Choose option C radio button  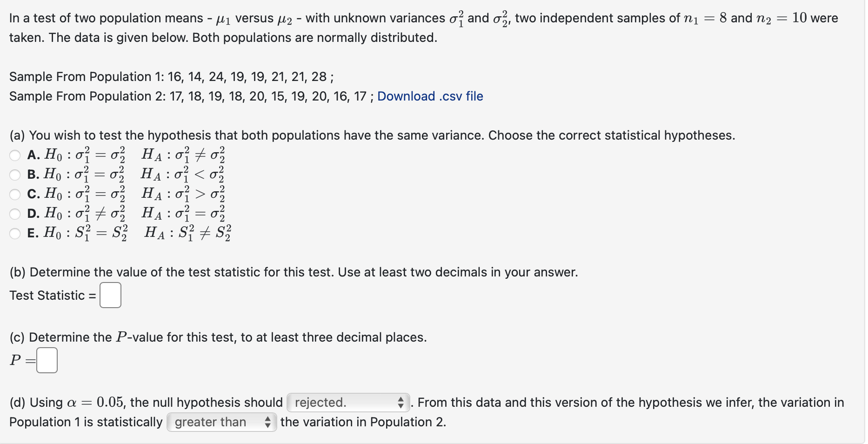(15, 194)
